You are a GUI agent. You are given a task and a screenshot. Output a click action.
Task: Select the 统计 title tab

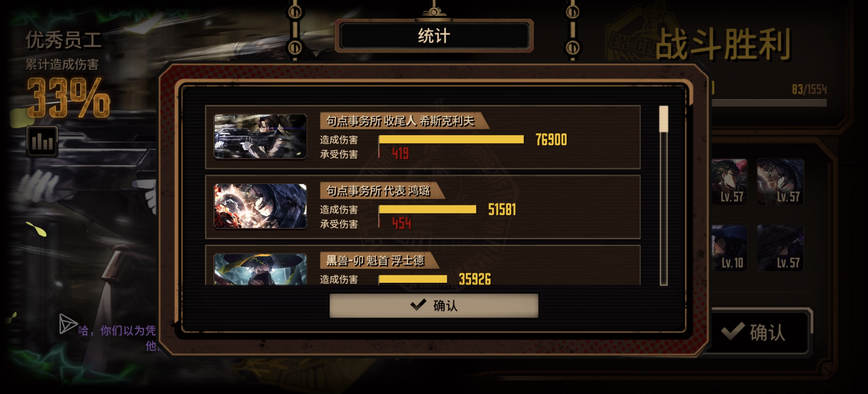(434, 36)
